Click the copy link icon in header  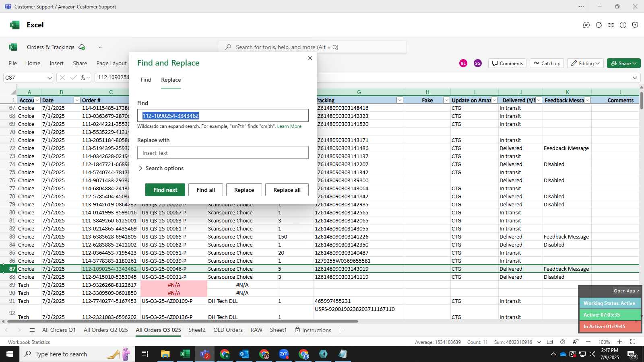pos(611,25)
